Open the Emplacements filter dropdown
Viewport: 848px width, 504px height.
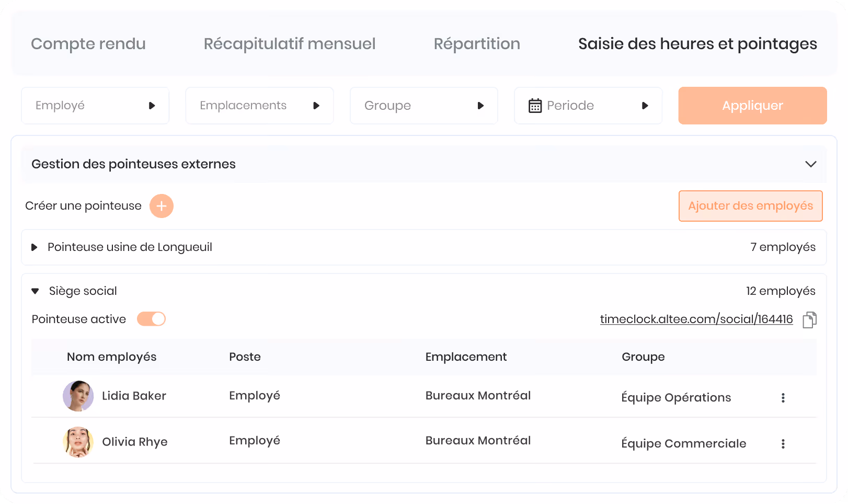[259, 106]
